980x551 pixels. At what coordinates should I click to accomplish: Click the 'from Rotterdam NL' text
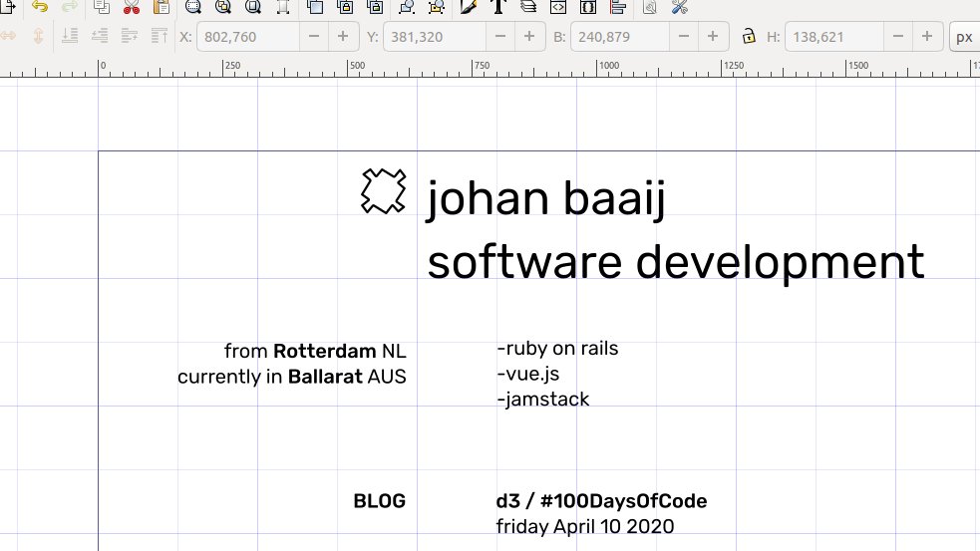(x=315, y=351)
